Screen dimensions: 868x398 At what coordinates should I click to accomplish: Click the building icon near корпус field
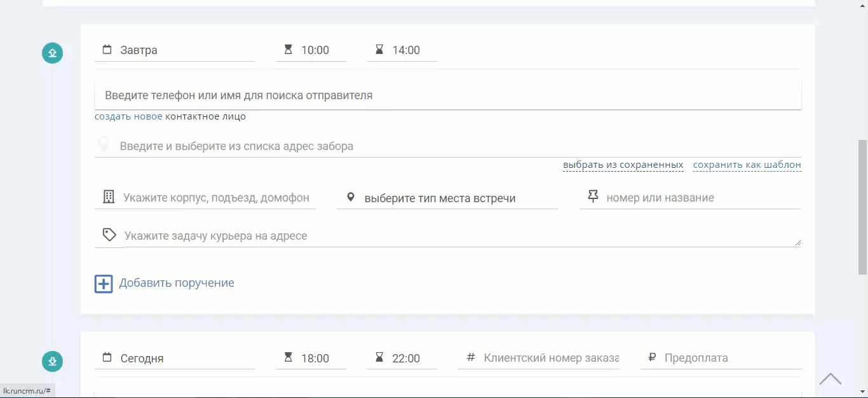tap(109, 197)
